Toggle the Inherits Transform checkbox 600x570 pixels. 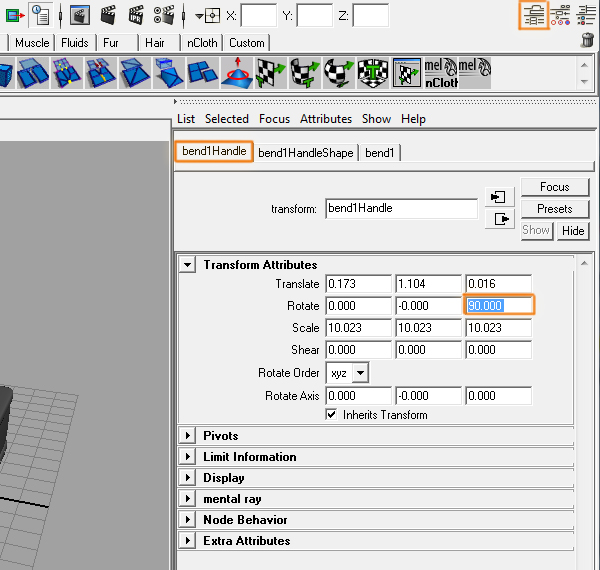[x=331, y=415]
